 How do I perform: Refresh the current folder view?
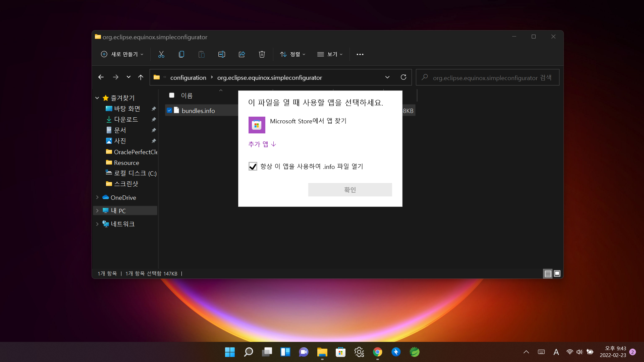click(x=404, y=77)
